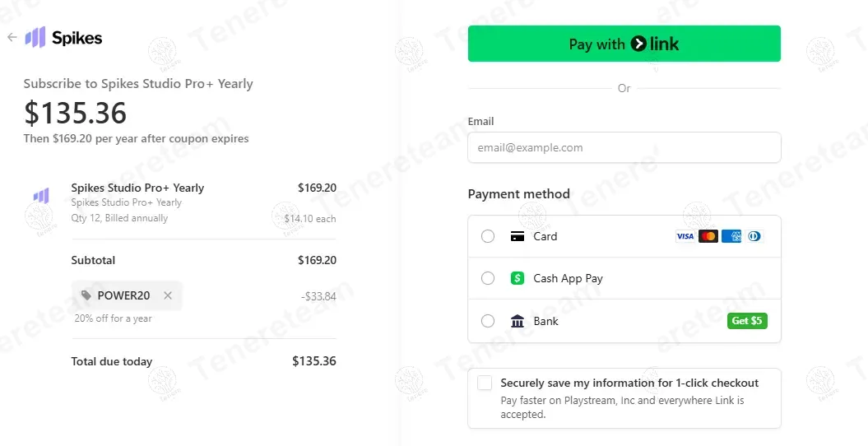This screenshot has width=868, height=446.
Task: Click the green Get $5 badge
Action: (x=747, y=321)
